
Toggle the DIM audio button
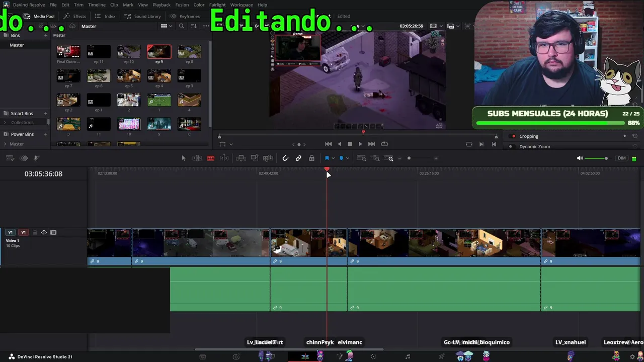(x=622, y=158)
